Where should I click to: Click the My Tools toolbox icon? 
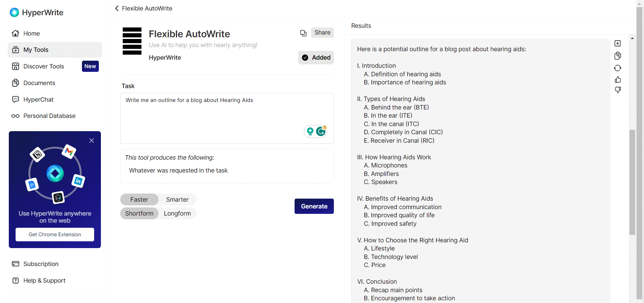click(x=16, y=50)
